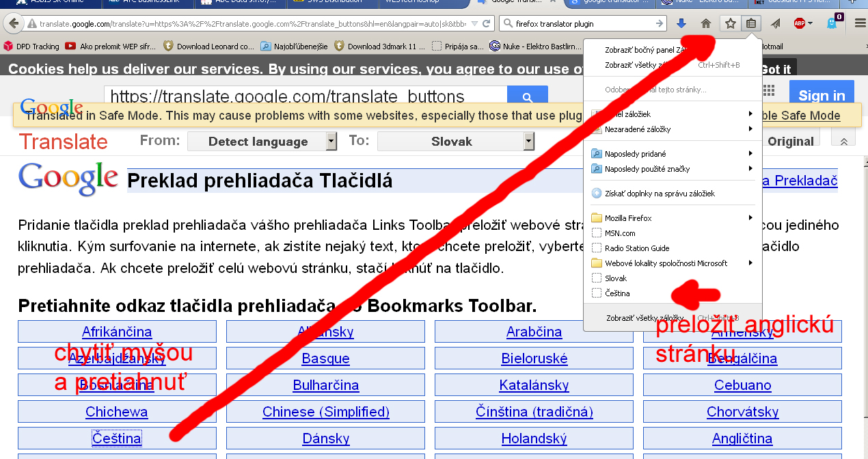The image size is (868, 459).
Task: Click the ghost extension icon
Action: point(831,23)
